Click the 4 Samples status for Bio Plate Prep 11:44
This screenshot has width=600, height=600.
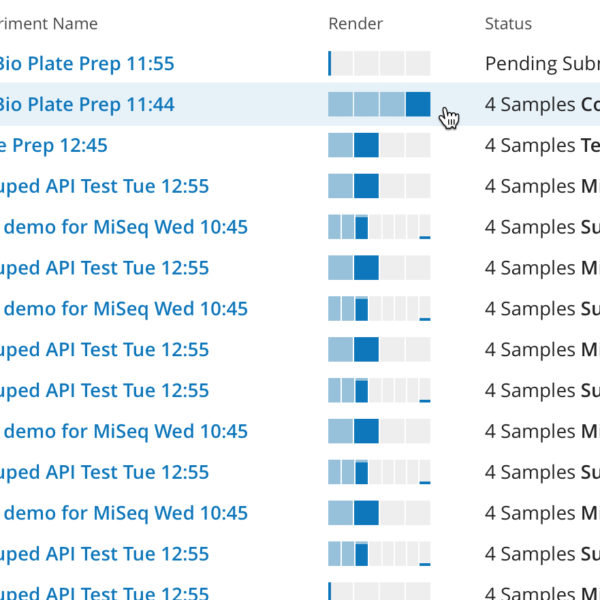pyautogui.click(x=541, y=105)
